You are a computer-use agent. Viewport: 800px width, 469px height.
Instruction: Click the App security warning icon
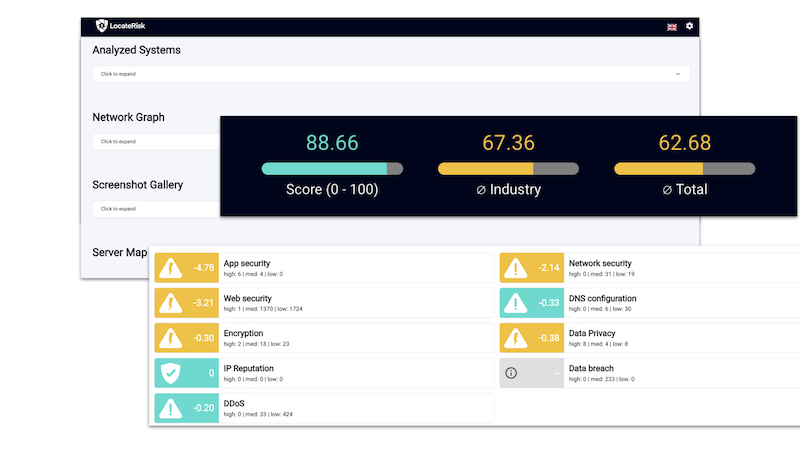pyautogui.click(x=170, y=268)
